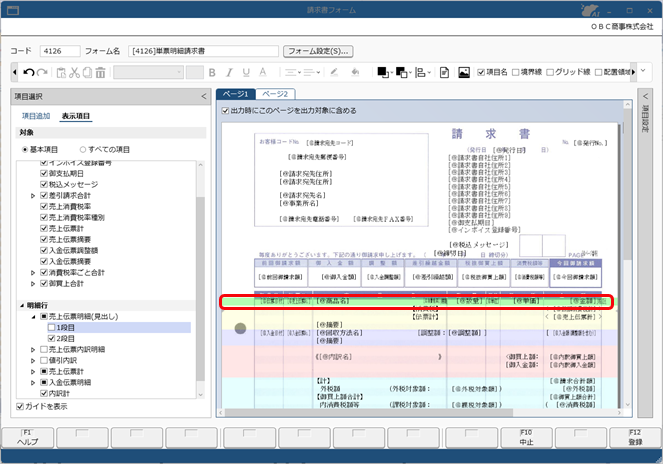Open the horizontal text alignment options
Viewport: 664px width, 464px height.
[x=293, y=72]
